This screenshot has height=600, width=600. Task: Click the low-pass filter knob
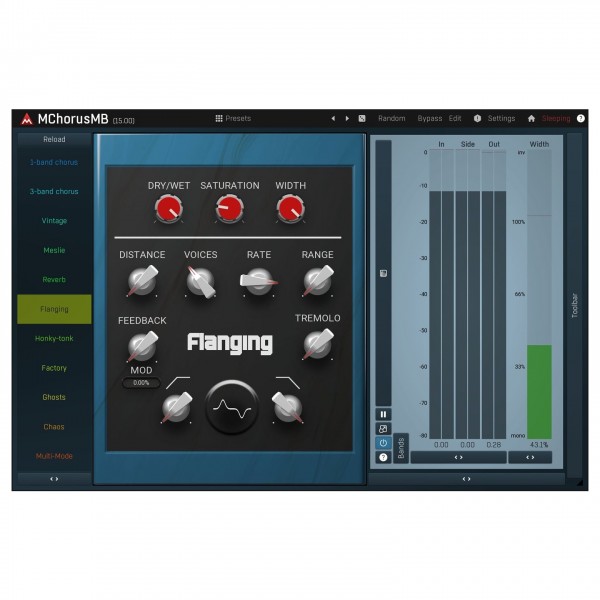click(x=288, y=408)
